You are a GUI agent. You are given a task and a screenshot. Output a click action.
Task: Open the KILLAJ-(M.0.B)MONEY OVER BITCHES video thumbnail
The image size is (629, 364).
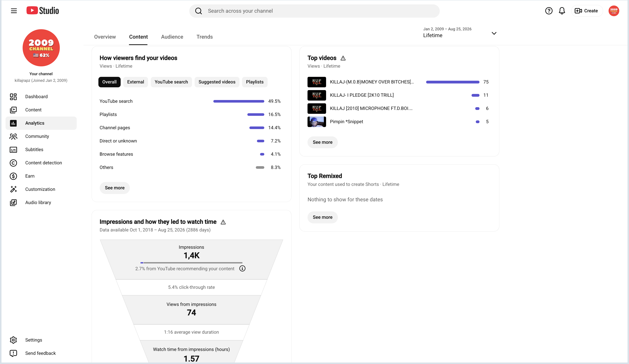317,82
